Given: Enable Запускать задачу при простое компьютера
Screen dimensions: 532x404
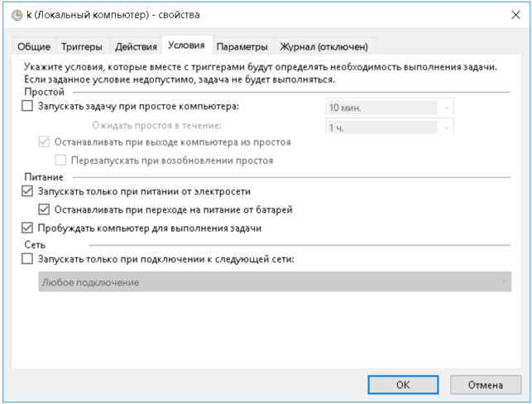Looking at the screenshot, I should [x=27, y=106].
